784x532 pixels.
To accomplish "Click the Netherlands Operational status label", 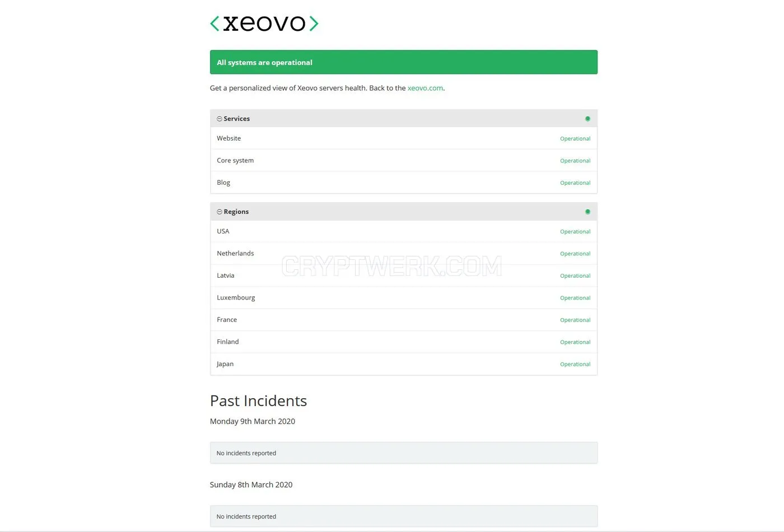I will click(x=575, y=254).
